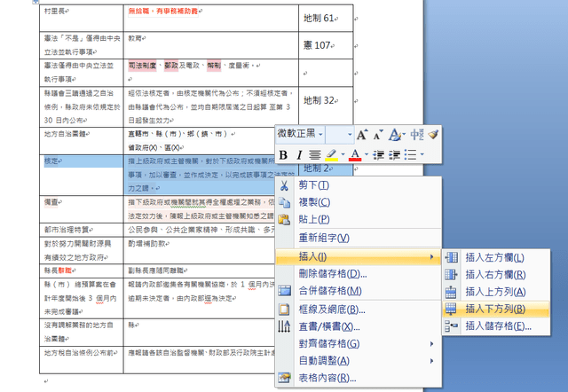Click the Bold button in mini toolbar
Viewport: 568px width, 392px height.
(x=284, y=155)
